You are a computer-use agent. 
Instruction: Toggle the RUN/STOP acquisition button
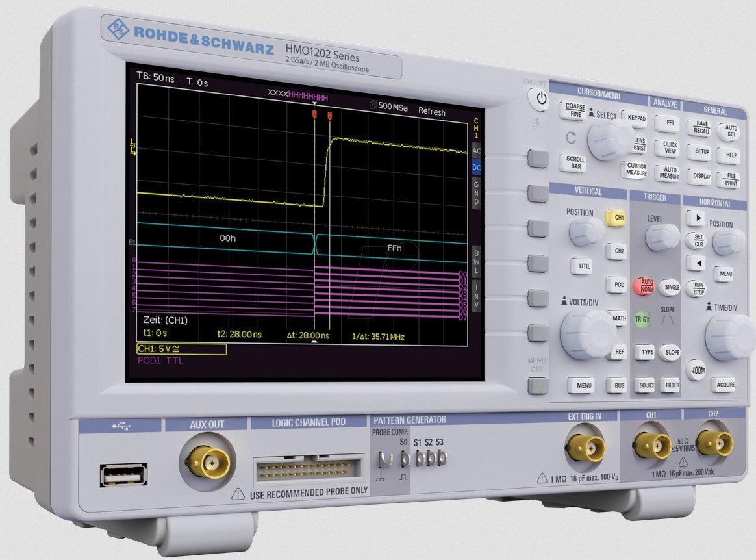click(x=699, y=288)
